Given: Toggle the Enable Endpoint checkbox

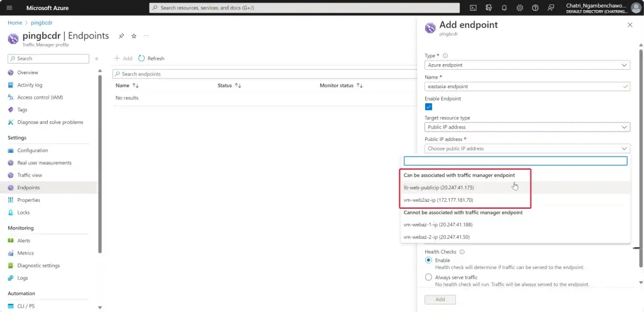Looking at the screenshot, I should tap(428, 107).
